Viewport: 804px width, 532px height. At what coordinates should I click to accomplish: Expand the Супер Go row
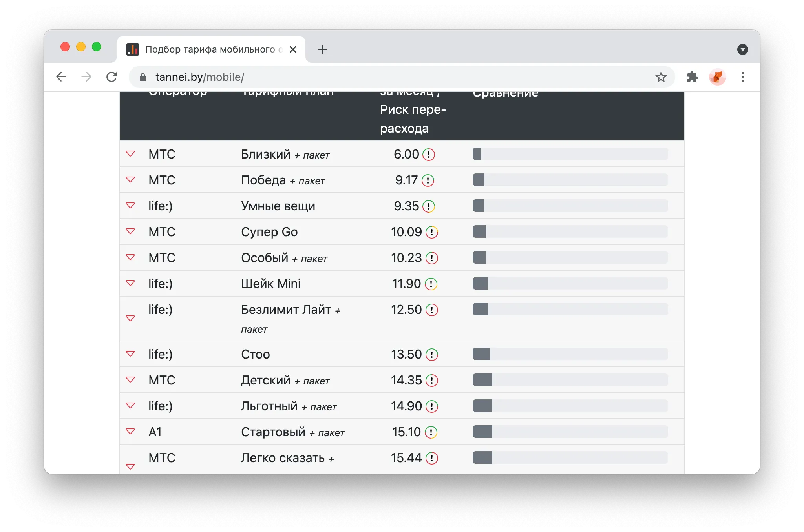[x=130, y=231]
